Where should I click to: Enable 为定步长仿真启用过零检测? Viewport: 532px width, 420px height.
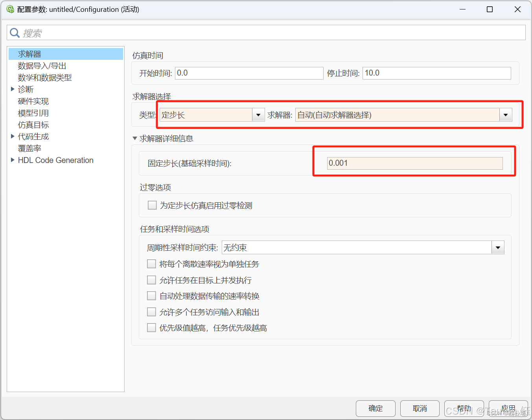point(152,205)
